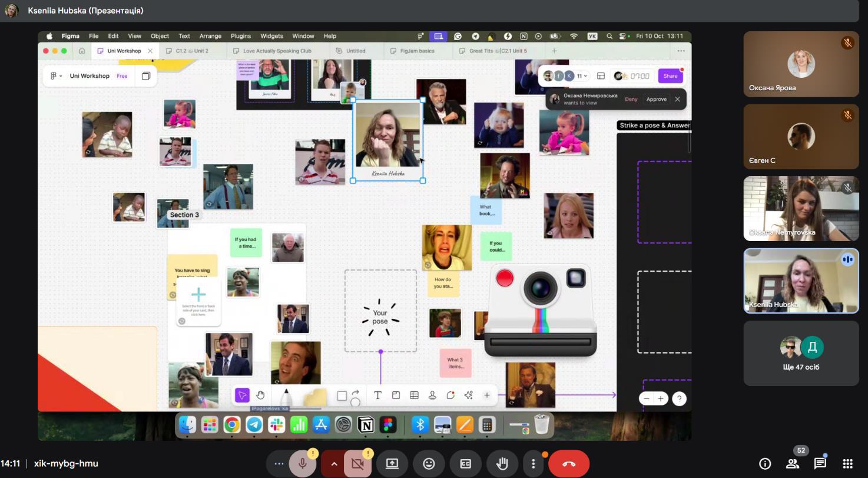This screenshot has height=478, width=868.
Task: Open the AI sparkle tool in FigJam
Action: click(x=468, y=395)
